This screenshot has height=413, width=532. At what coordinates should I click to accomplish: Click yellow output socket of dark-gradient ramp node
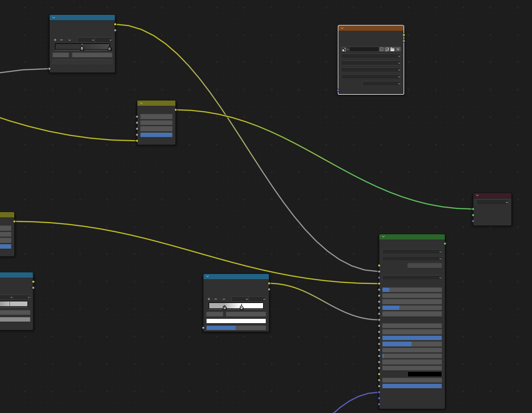point(115,24)
